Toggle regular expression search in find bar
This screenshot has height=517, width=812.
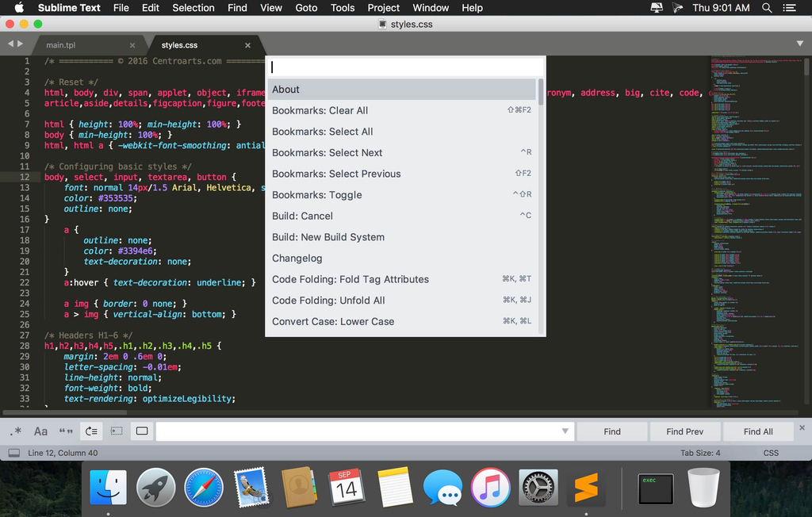17,431
